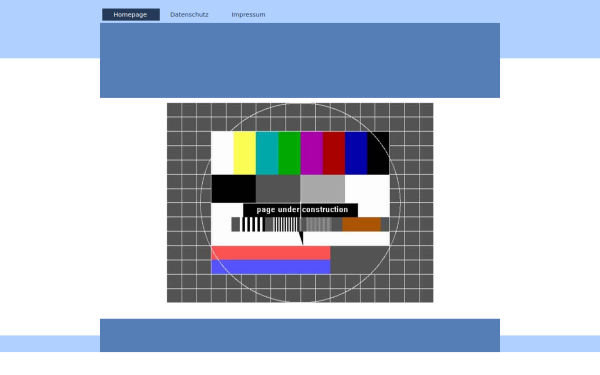Open the Datenschutz page link

tap(189, 15)
